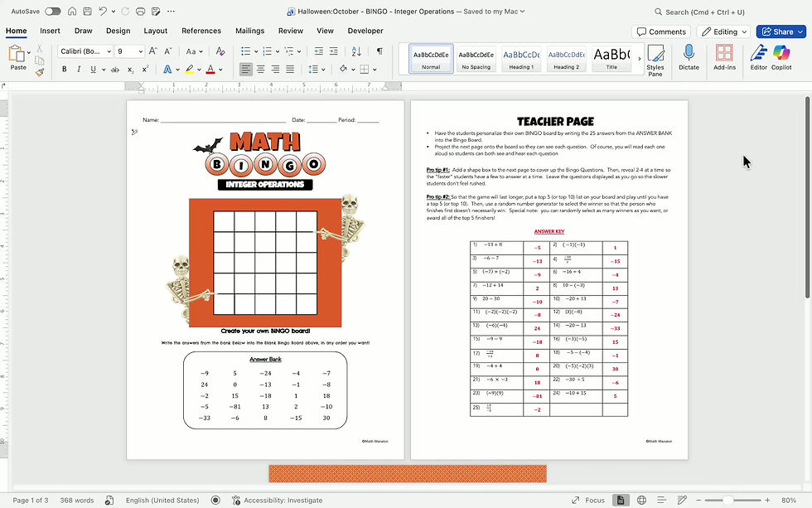Expand the styles gallery arrow
812x508 pixels.
[x=639, y=59]
